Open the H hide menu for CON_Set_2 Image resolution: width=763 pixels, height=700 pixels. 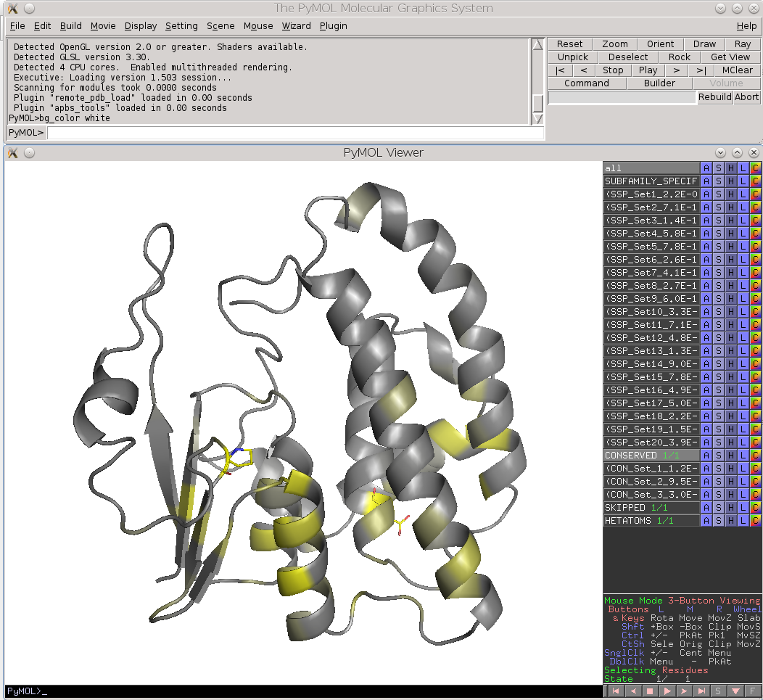[x=731, y=482]
